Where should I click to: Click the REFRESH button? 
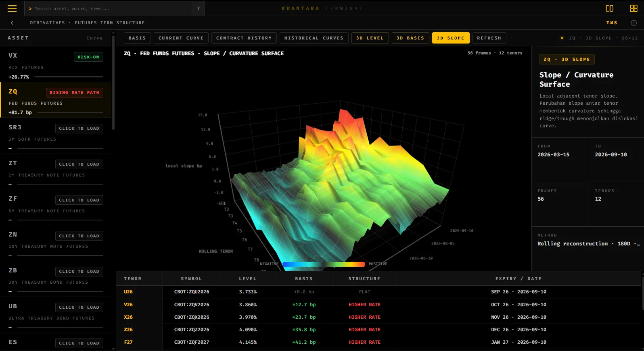coord(489,38)
